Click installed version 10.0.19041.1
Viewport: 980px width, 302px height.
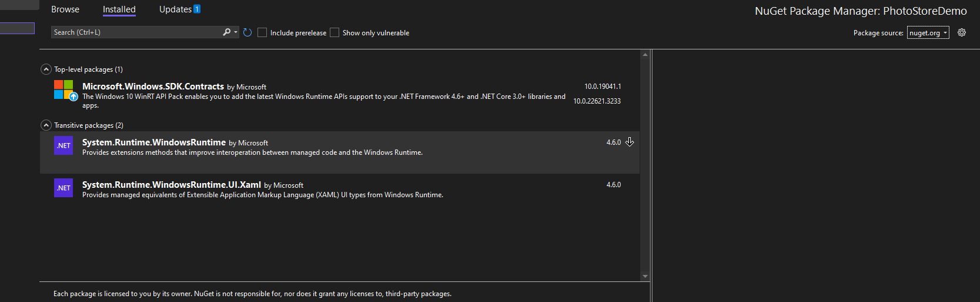[603, 87]
